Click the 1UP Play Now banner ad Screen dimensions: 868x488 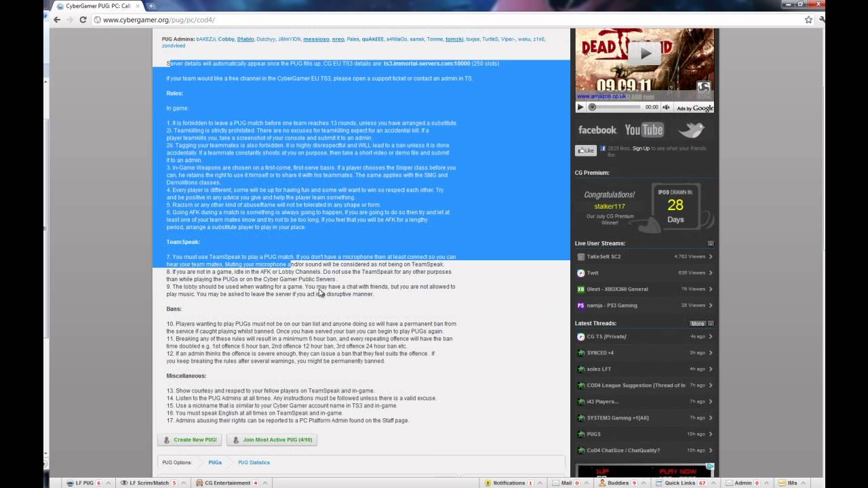coord(645,470)
